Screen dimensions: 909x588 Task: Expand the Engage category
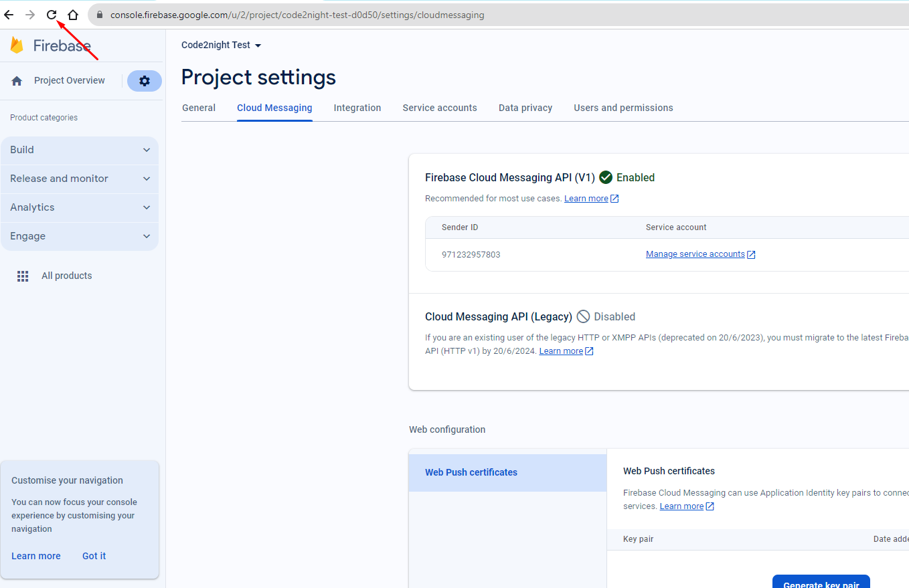pyautogui.click(x=80, y=236)
